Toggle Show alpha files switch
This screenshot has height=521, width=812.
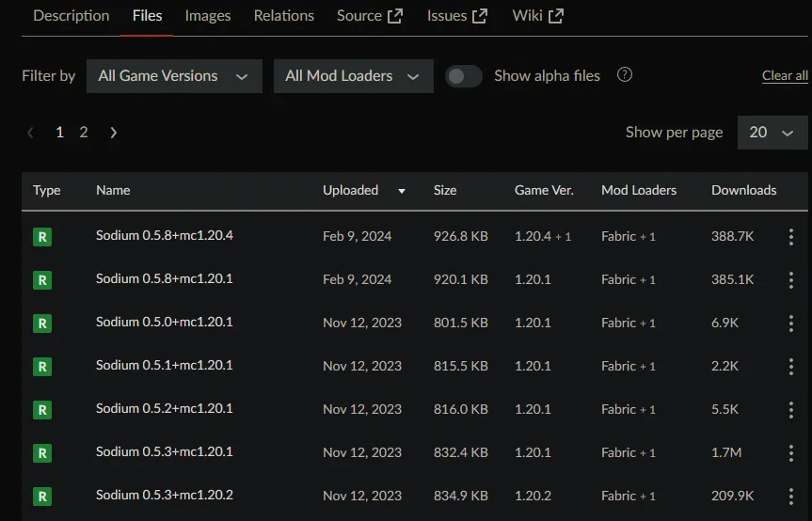(x=463, y=76)
